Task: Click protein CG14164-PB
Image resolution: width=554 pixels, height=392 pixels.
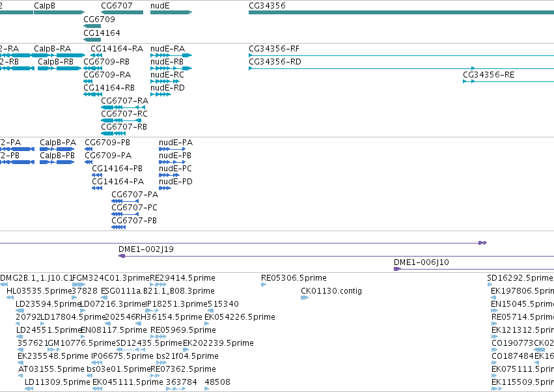Action: click(x=97, y=175)
